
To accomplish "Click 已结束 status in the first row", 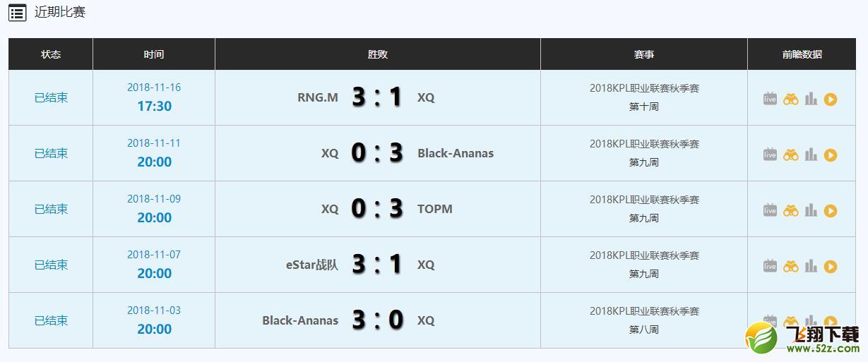I will pos(51,97).
